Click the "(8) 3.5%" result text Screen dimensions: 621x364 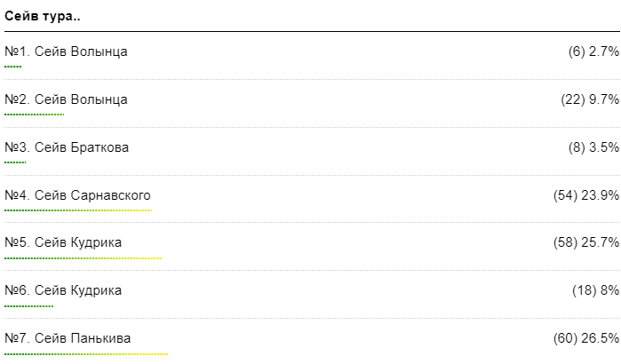click(x=593, y=147)
